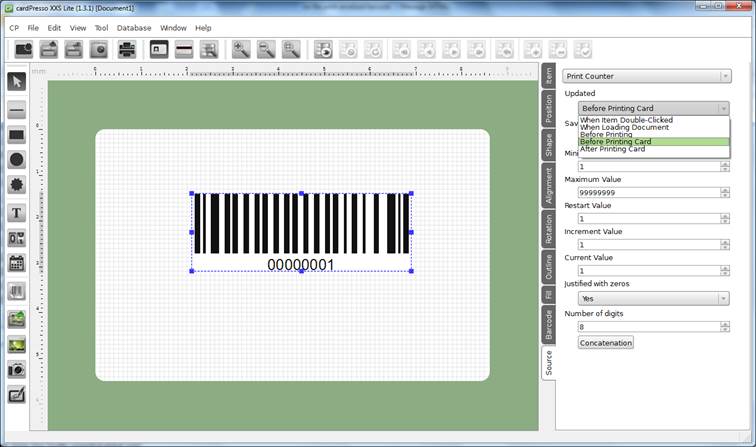Click the new card document toolbar icon
The height and width of the screenshot is (447, 756).
pyautogui.click(x=24, y=49)
